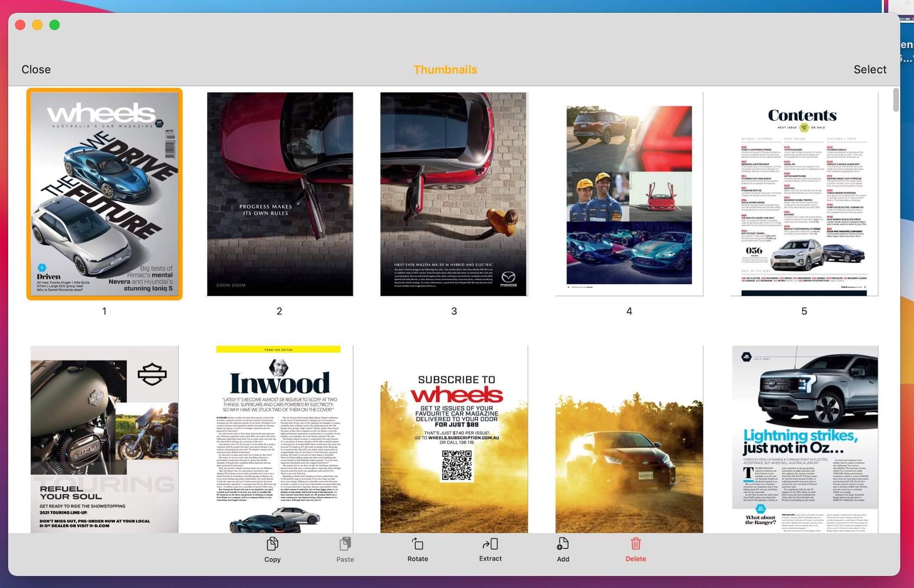Select page 4 photo collage thumbnail
The height and width of the screenshot is (588, 914).
click(629, 194)
